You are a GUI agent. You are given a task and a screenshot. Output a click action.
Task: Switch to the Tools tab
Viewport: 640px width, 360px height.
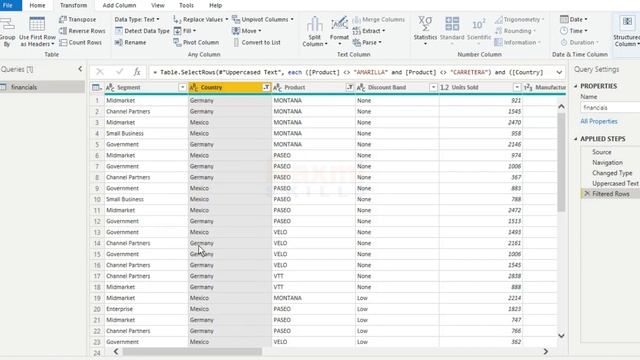pos(186,5)
